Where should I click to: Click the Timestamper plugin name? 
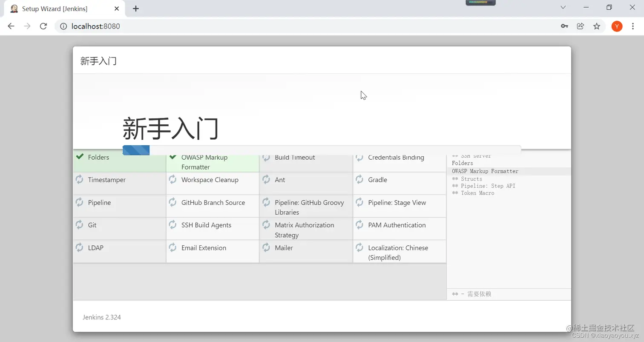pos(107,180)
